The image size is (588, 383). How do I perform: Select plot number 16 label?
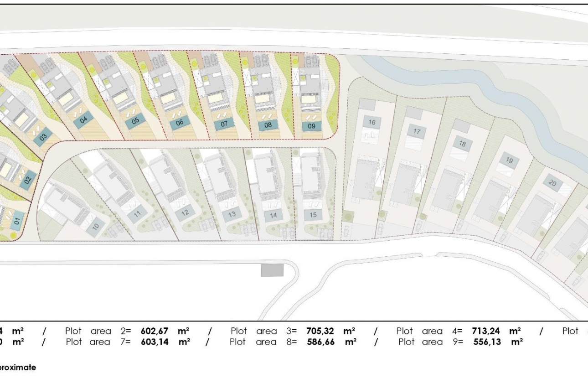click(x=372, y=122)
